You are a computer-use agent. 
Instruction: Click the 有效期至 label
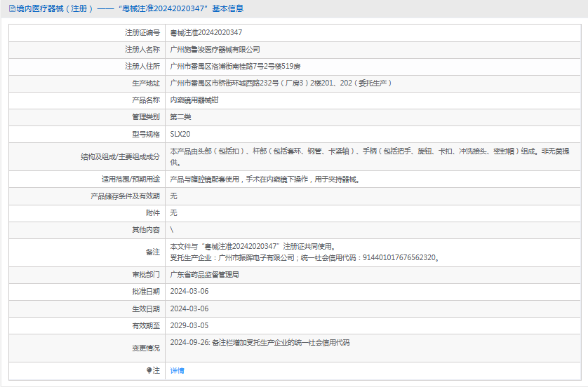[x=146, y=325]
